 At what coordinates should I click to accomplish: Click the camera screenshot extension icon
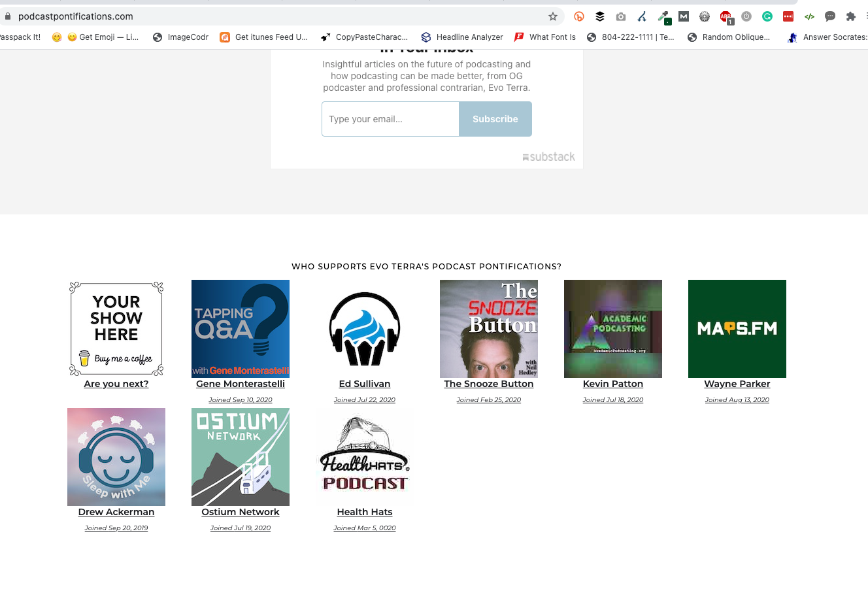pyautogui.click(x=621, y=16)
